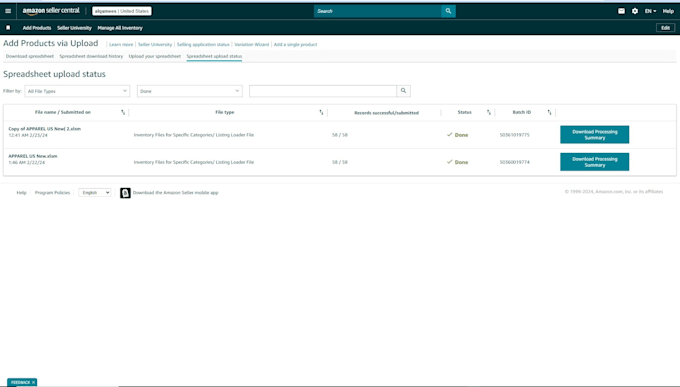
Task: Click the bookmark icon in favorites bar
Action: click(x=8, y=28)
